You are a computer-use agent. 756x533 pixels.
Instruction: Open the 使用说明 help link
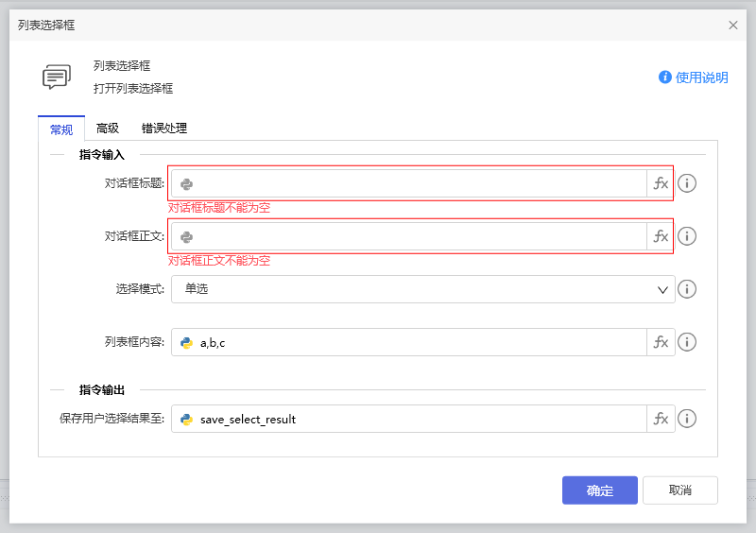(694, 77)
